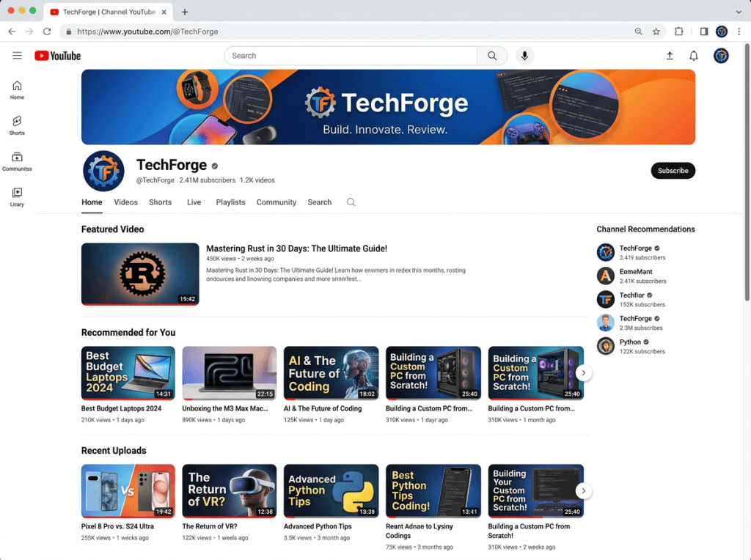The width and height of the screenshot is (751, 560).
Task: Open Best Budget Laptops 2024 title
Action: coord(121,408)
